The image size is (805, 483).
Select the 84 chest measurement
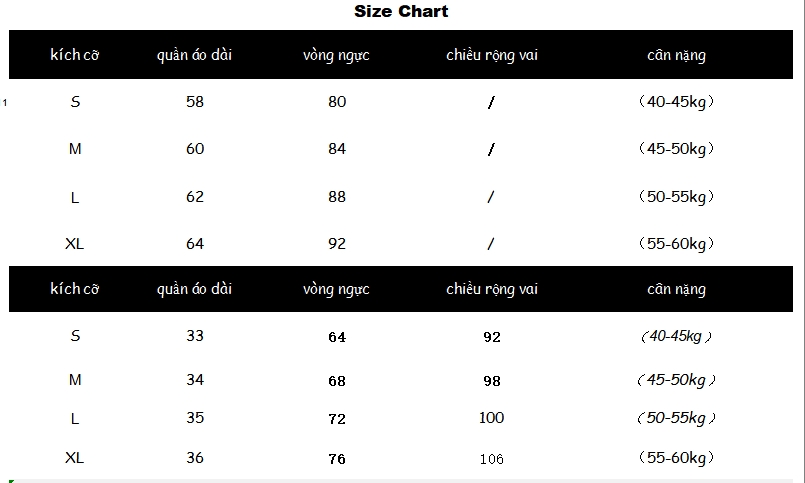[x=337, y=149]
